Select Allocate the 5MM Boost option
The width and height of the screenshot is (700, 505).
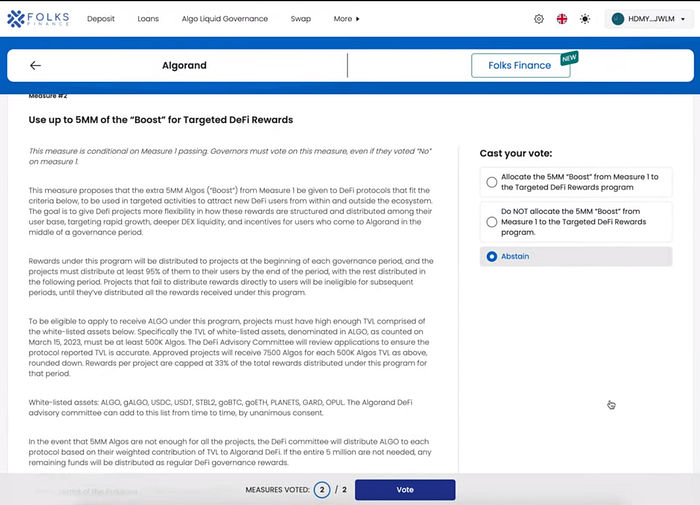(576, 182)
